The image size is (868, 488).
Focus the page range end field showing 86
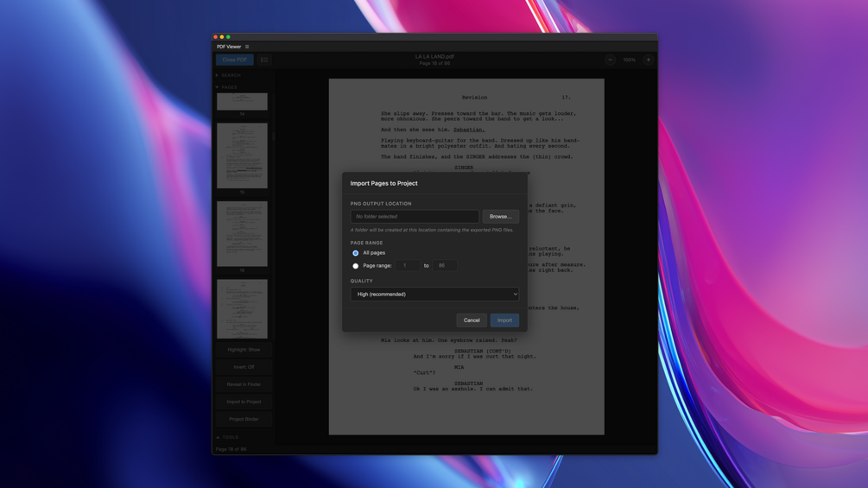coord(445,265)
